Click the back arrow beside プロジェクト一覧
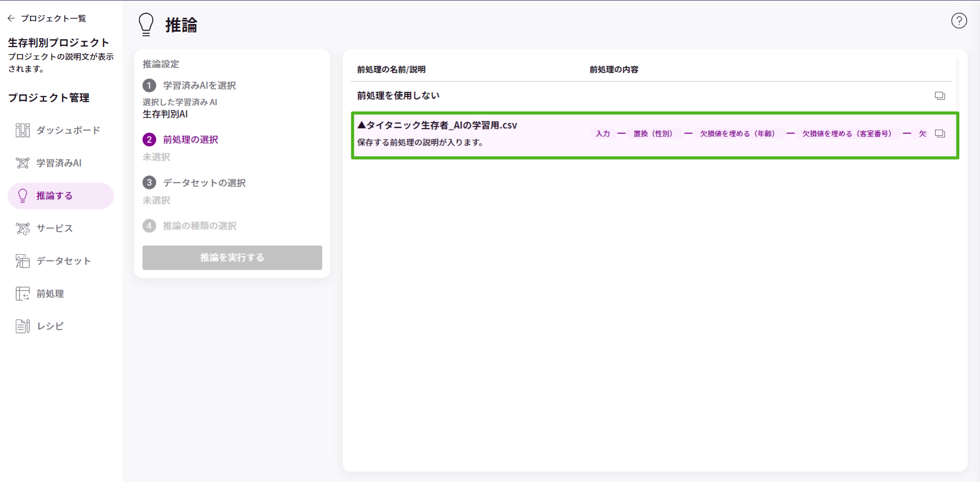 11,18
